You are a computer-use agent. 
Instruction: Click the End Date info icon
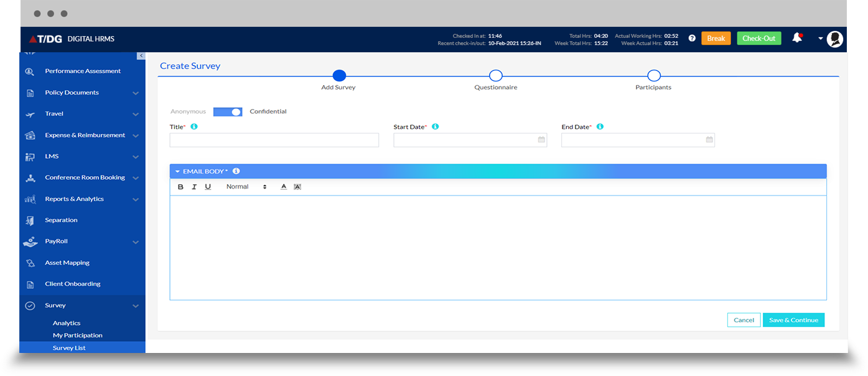click(x=600, y=126)
